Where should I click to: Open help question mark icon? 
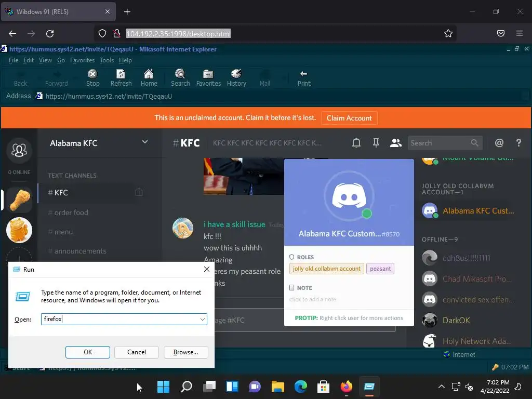pyautogui.click(x=518, y=143)
